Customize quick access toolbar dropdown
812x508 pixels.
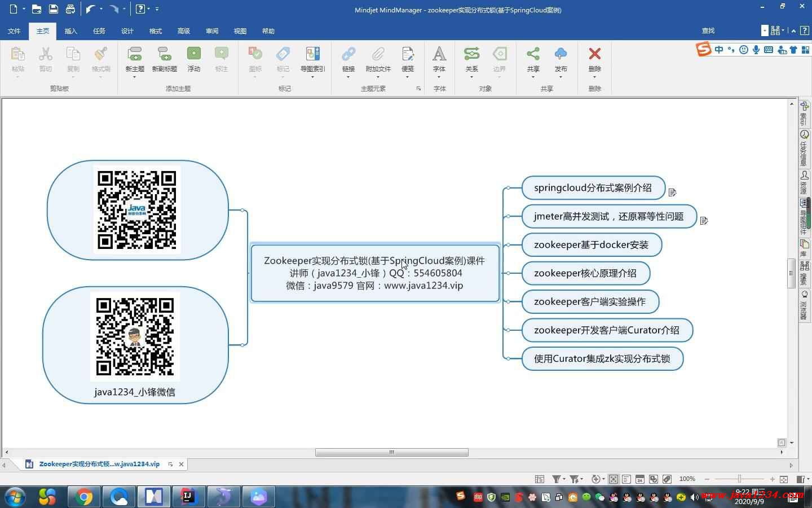pos(157,9)
